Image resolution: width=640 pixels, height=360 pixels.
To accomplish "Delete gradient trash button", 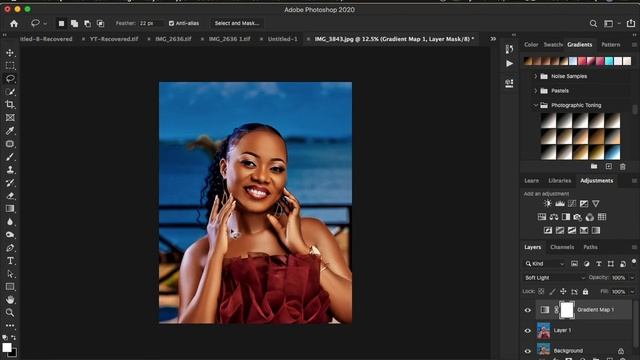I will pos(622,167).
